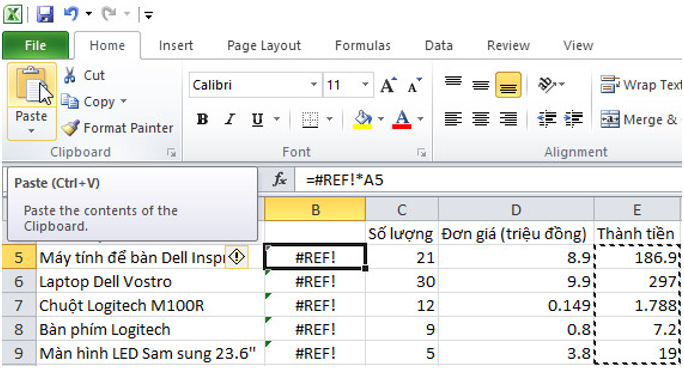684x368 pixels.
Task: Select Middle Align icon
Action: 481,84
